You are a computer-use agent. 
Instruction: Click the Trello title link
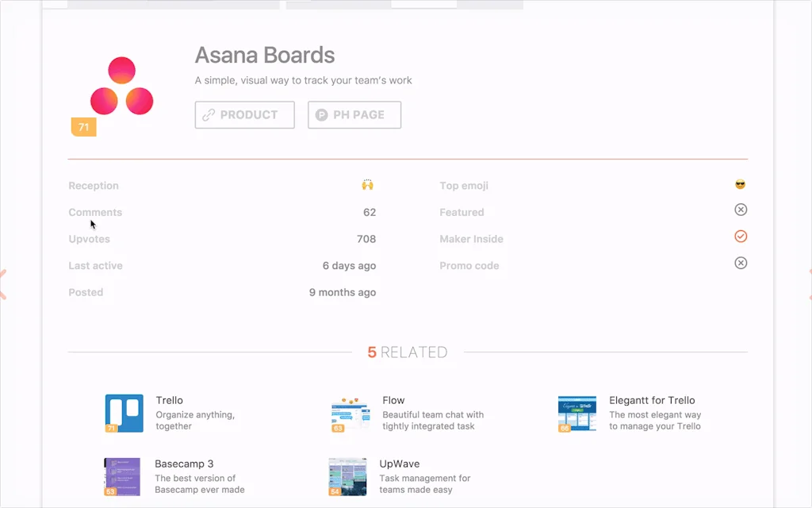coord(170,400)
